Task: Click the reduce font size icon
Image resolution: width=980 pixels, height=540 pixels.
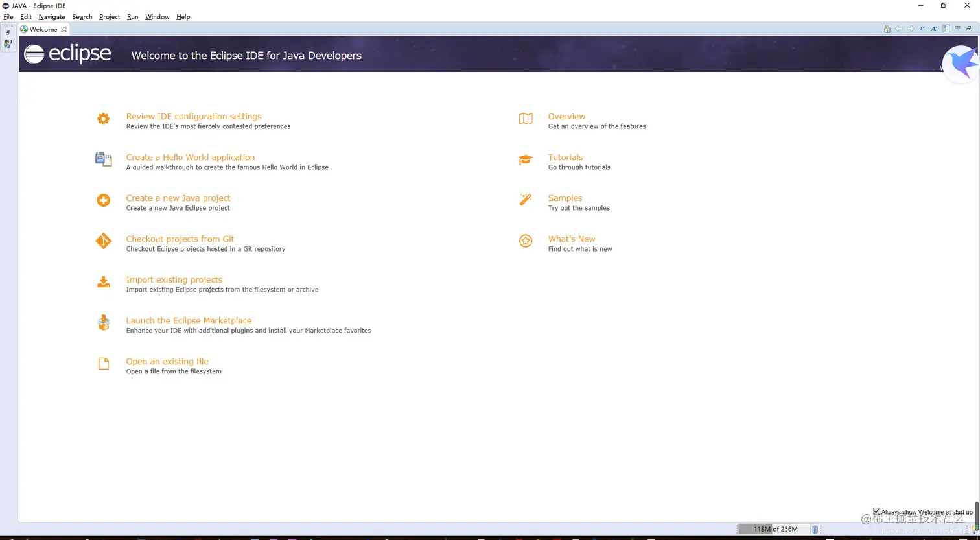Action: [922, 29]
